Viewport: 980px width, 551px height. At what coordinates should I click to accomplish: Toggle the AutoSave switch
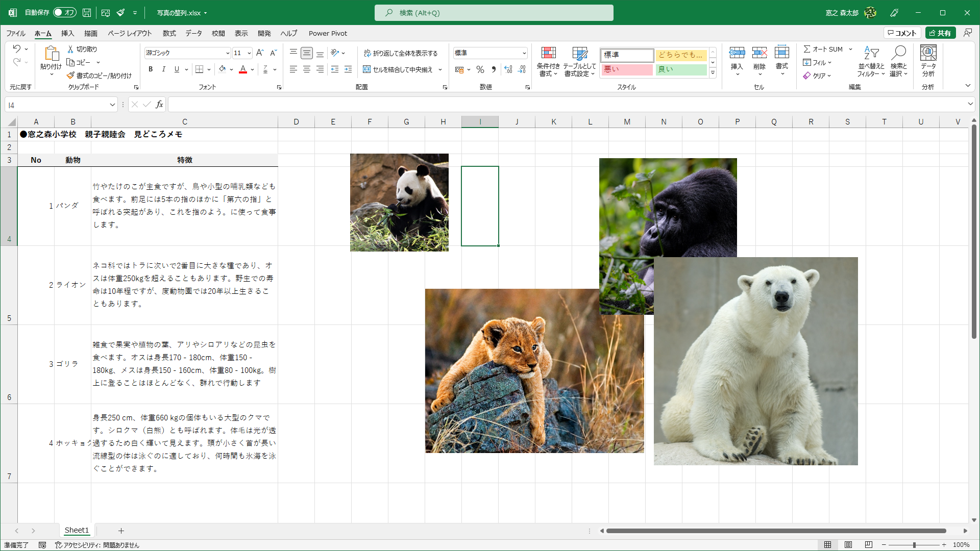64,12
